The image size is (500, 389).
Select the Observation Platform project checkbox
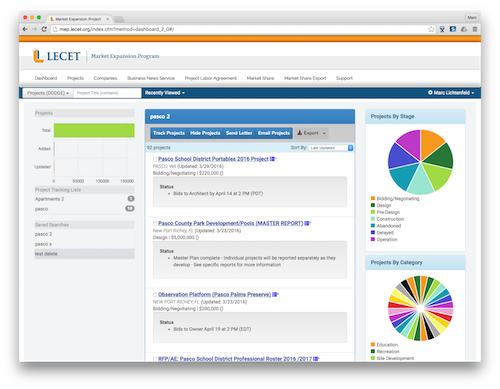155,295
